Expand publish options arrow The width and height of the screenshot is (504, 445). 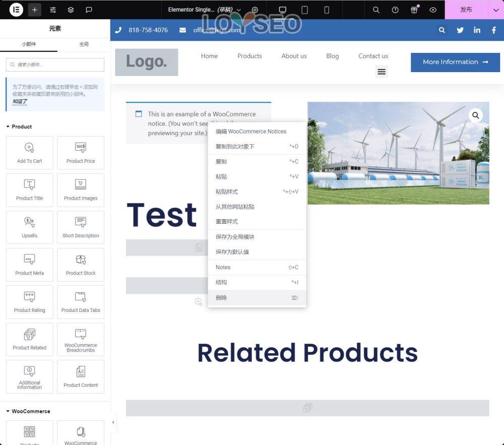pyautogui.click(x=496, y=10)
